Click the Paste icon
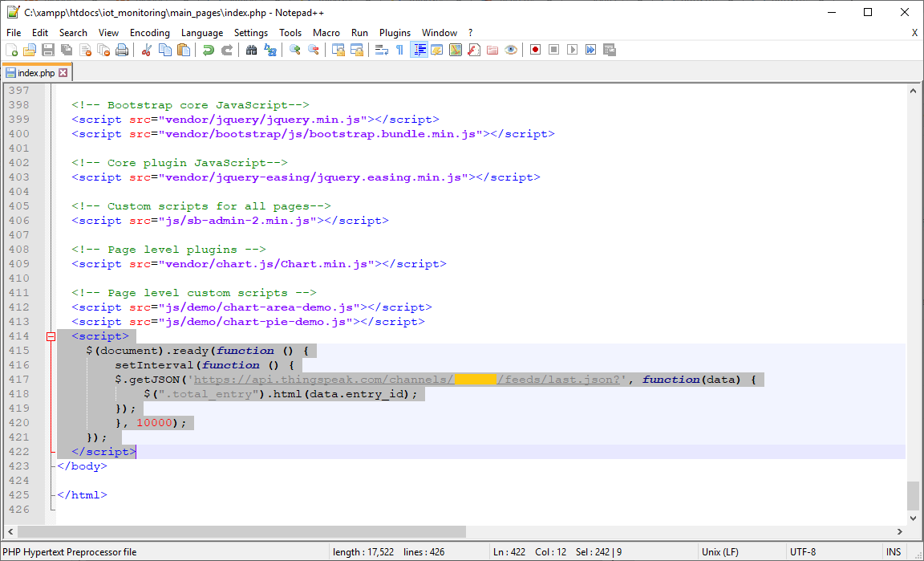 point(183,50)
